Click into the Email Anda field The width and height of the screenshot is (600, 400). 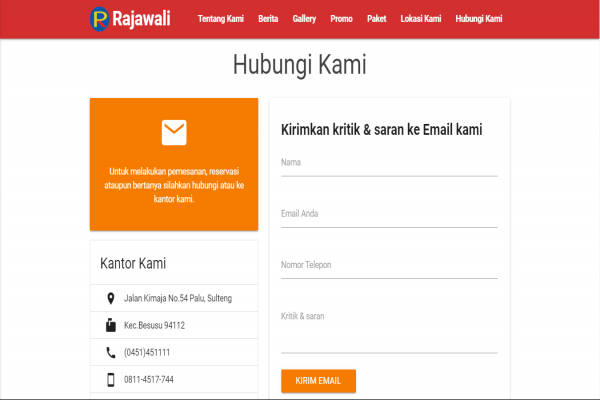tap(389, 215)
